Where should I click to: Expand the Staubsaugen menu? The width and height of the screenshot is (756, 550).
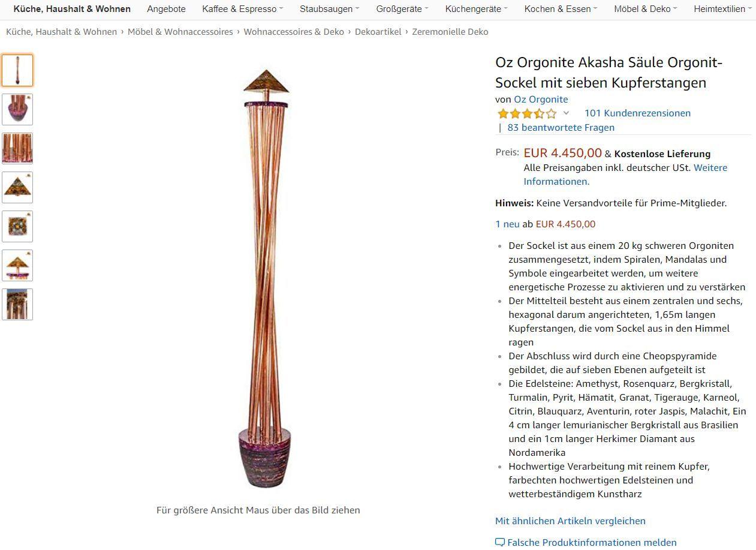tap(329, 9)
